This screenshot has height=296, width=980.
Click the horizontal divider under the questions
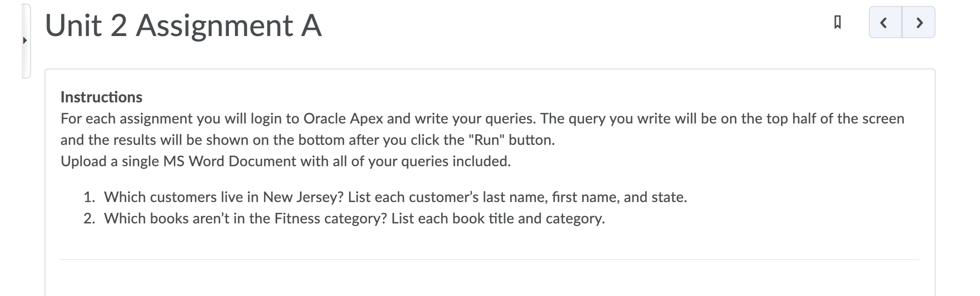tap(490, 260)
